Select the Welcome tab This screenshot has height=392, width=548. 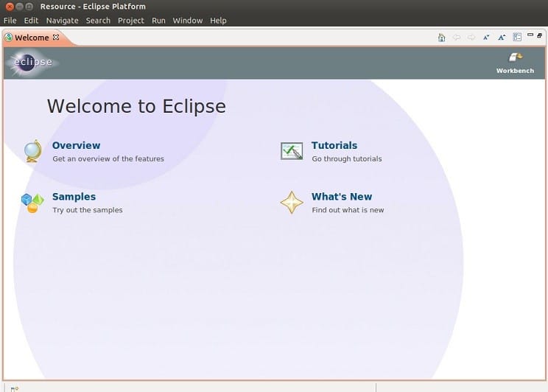[x=32, y=38]
